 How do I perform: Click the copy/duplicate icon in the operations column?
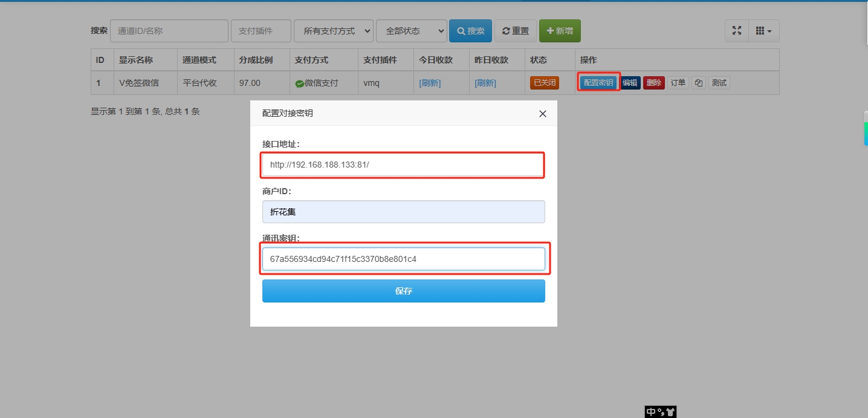point(699,82)
